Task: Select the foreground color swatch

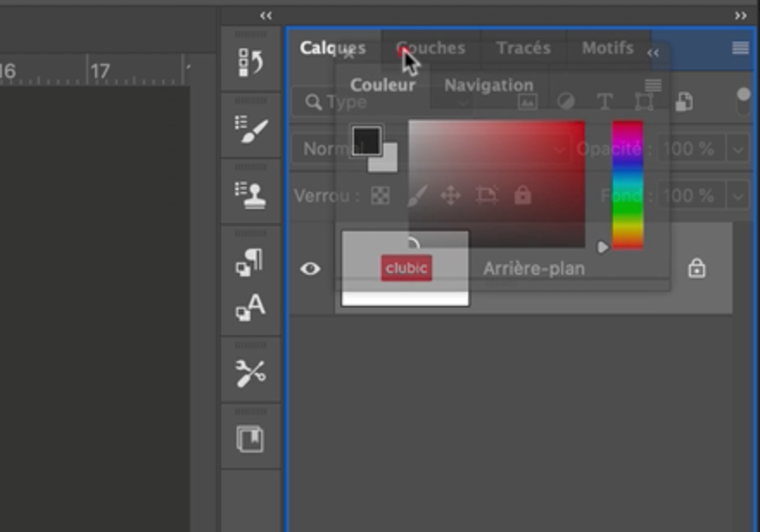Action: (366, 141)
